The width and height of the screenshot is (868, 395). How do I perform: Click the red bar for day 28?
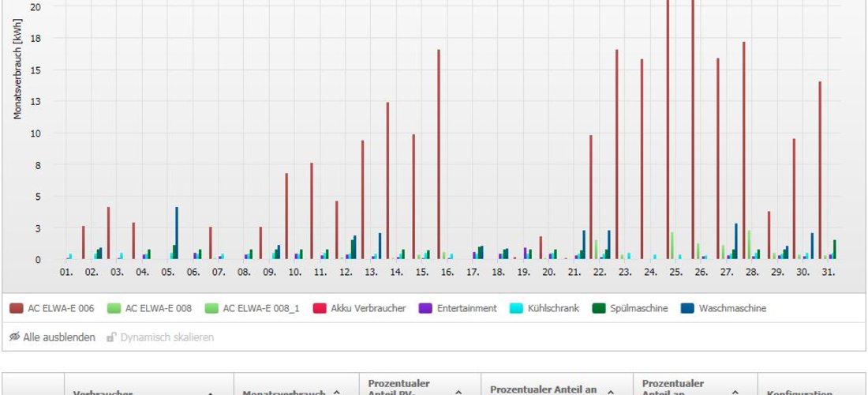pos(744,151)
